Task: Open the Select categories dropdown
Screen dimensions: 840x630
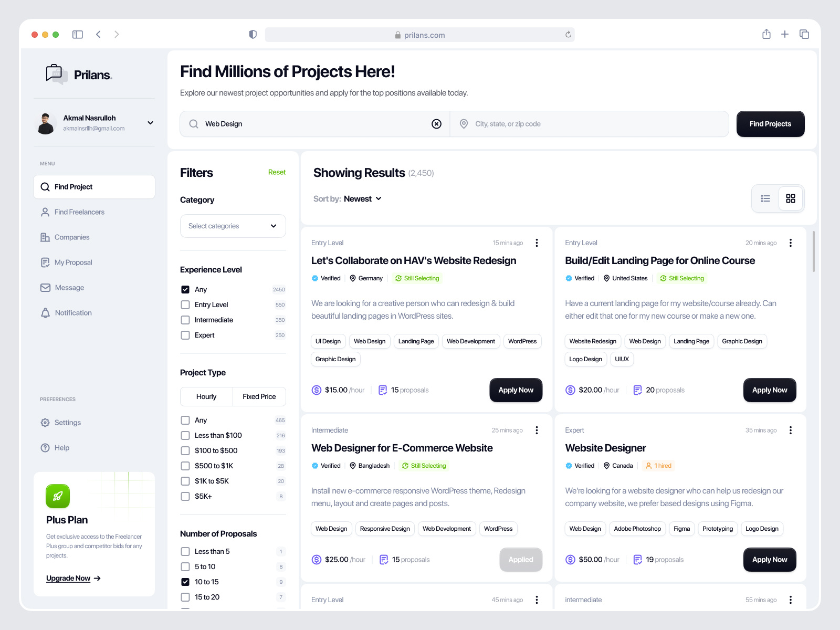Action: click(233, 226)
